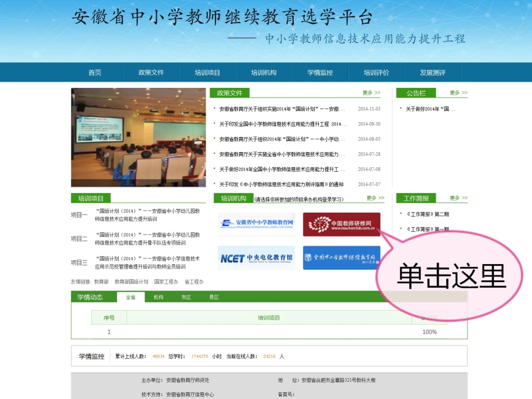
Task: Open the policy article dated 2014-11-03
Action: [x=282, y=109]
